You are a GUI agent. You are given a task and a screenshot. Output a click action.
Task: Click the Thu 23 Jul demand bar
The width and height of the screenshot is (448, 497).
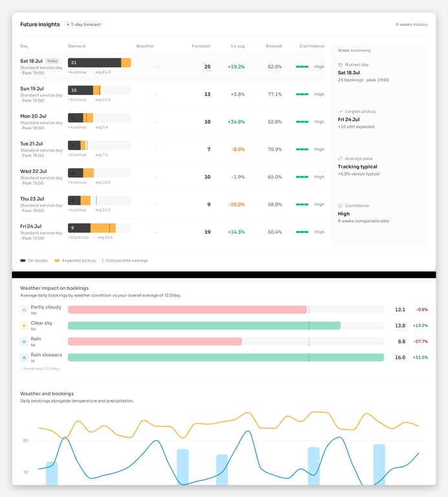coord(100,201)
